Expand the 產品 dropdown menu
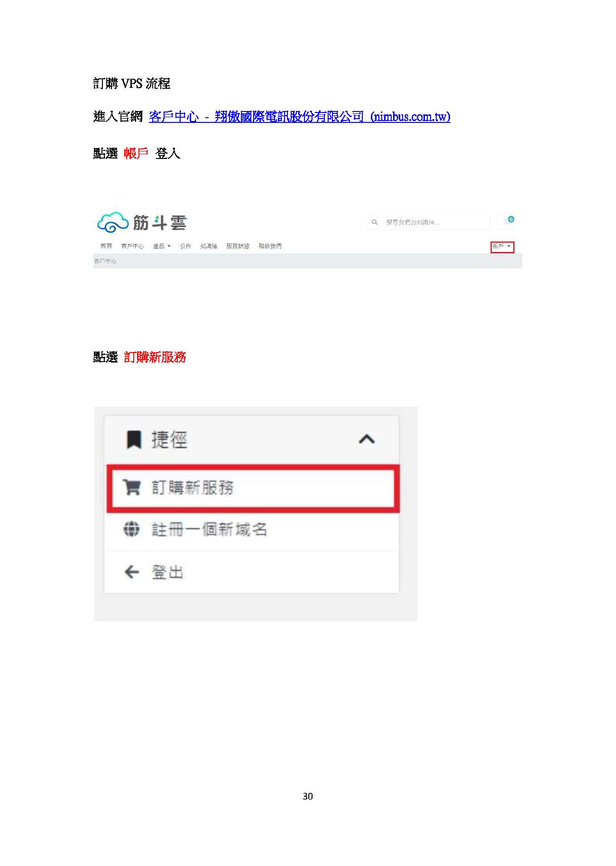Screen dimensions: 616x866 click(162, 246)
